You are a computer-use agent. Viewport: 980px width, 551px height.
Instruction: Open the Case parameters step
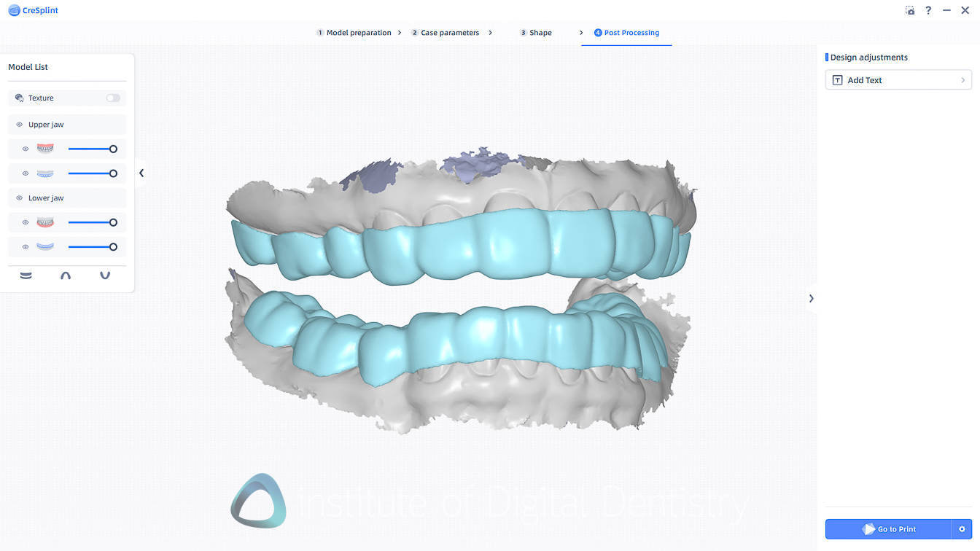tap(446, 32)
